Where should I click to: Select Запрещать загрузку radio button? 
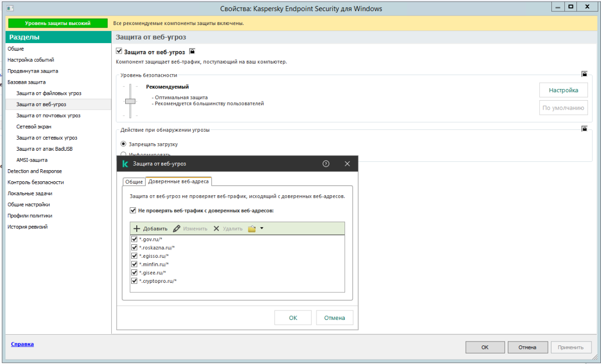click(124, 144)
